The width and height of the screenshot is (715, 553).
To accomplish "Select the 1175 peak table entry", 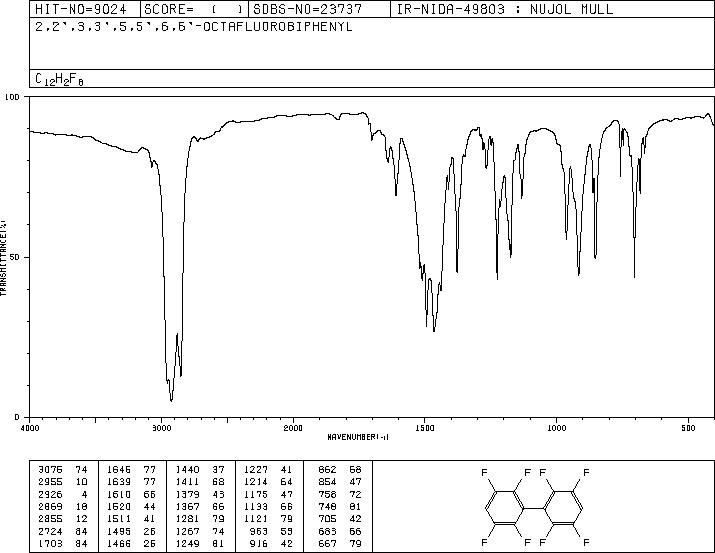I will coord(268,494).
